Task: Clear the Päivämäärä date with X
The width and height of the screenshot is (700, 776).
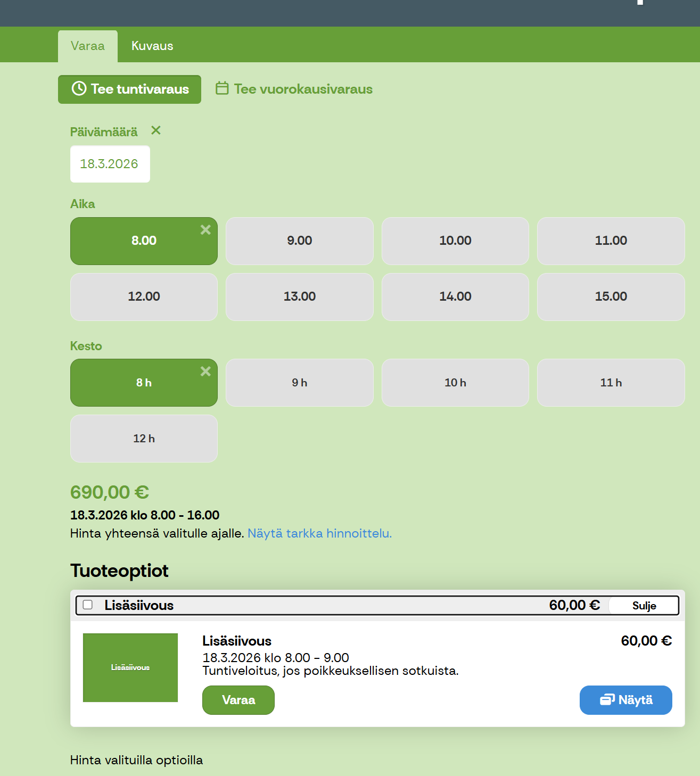Action: 156,130
